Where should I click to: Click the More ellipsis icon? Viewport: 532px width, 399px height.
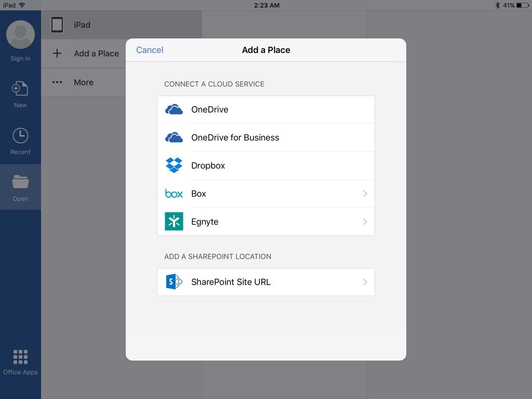[57, 82]
